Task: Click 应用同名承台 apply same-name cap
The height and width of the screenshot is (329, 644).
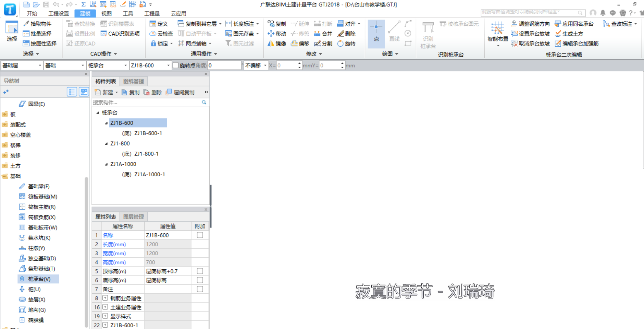Action: pyautogui.click(x=574, y=24)
